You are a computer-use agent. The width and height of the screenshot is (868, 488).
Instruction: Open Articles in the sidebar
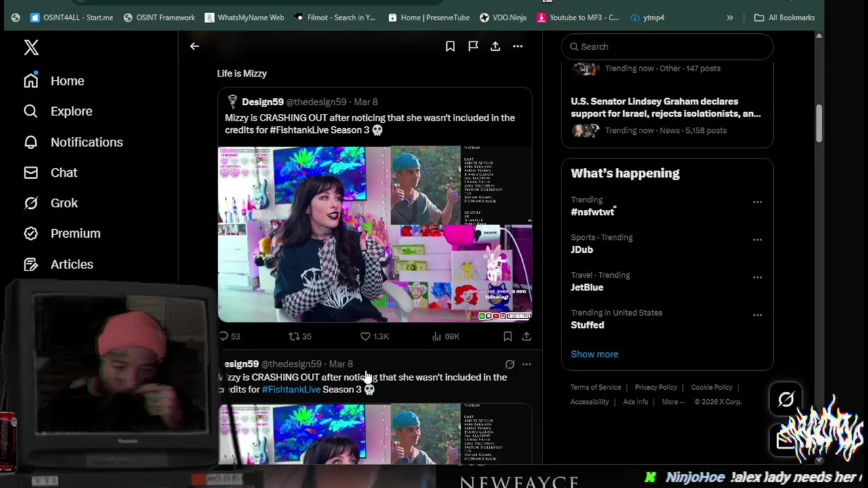[x=58, y=264]
